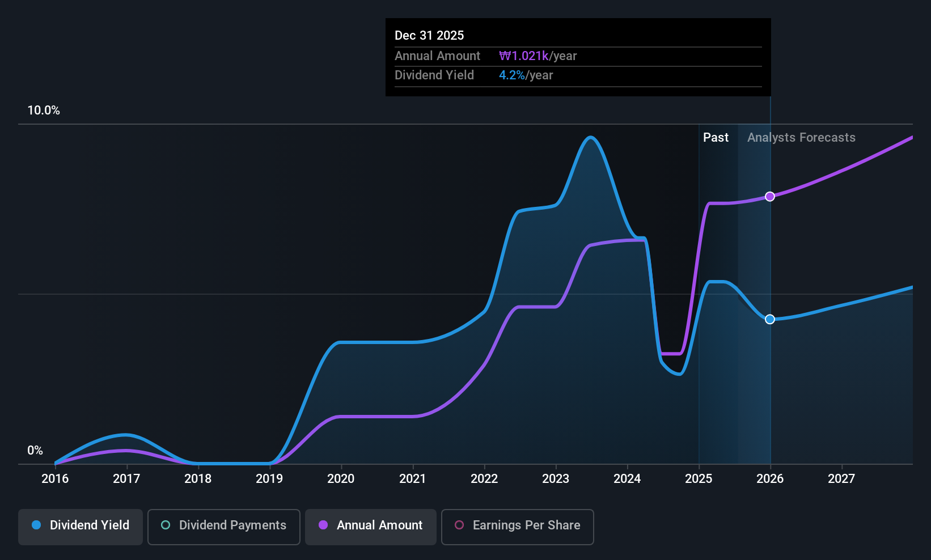Click the purple Annual Amount data point marker

[770, 197]
